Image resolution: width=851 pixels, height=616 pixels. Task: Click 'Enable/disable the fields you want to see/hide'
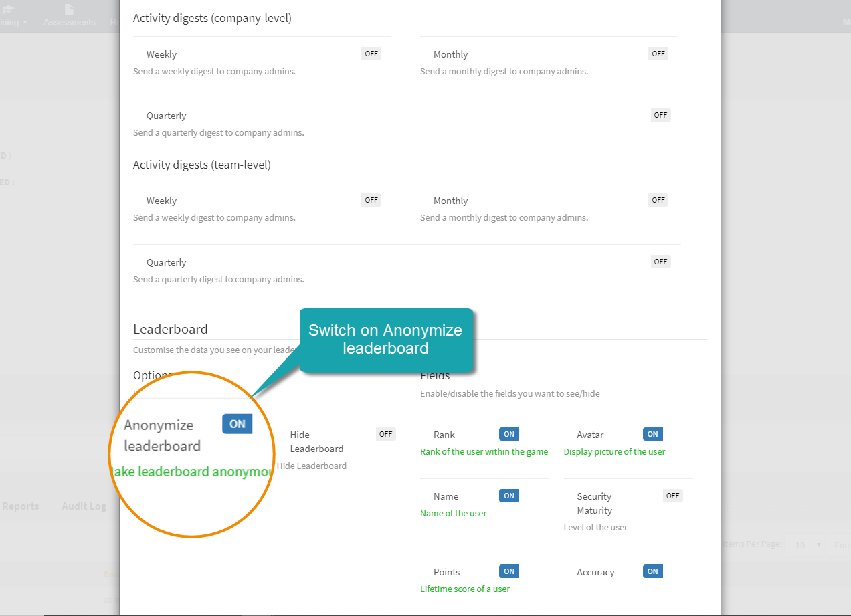510,393
